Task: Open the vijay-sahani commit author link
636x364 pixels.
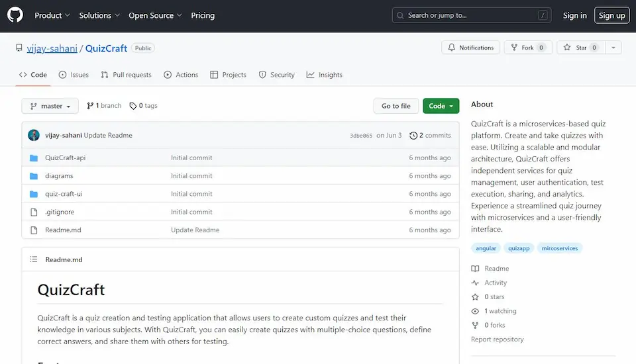Action: (x=64, y=136)
